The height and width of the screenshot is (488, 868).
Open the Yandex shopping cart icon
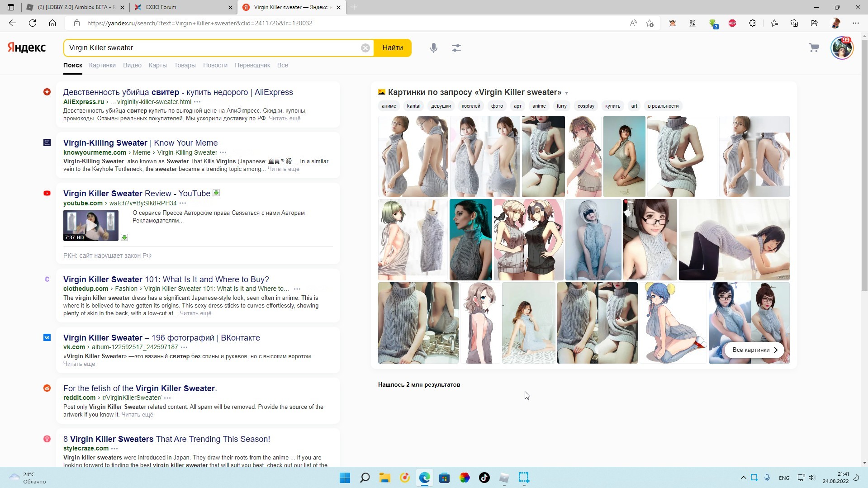click(x=814, y=47)
